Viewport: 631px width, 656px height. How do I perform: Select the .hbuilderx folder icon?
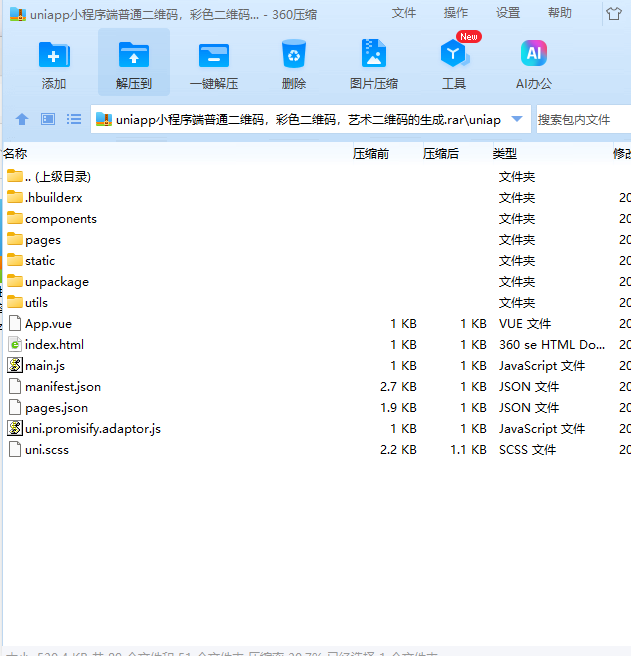point(15,197)
